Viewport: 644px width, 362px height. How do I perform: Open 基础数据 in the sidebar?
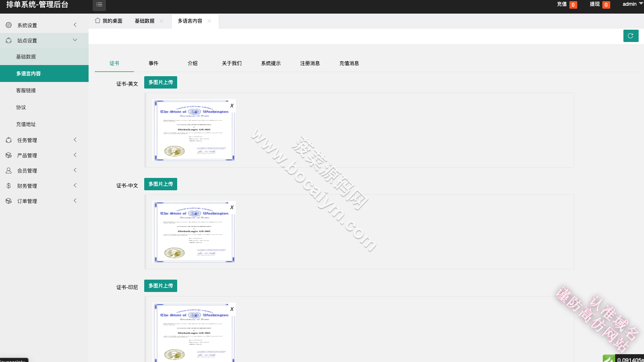(x=44, y=57)
